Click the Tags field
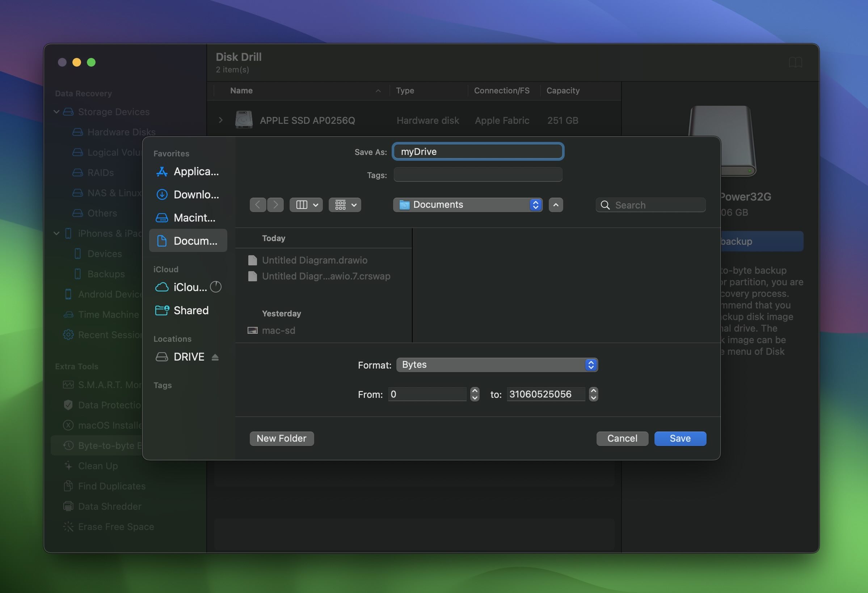Screen dimensions: 868x593 tap(478, 174)
